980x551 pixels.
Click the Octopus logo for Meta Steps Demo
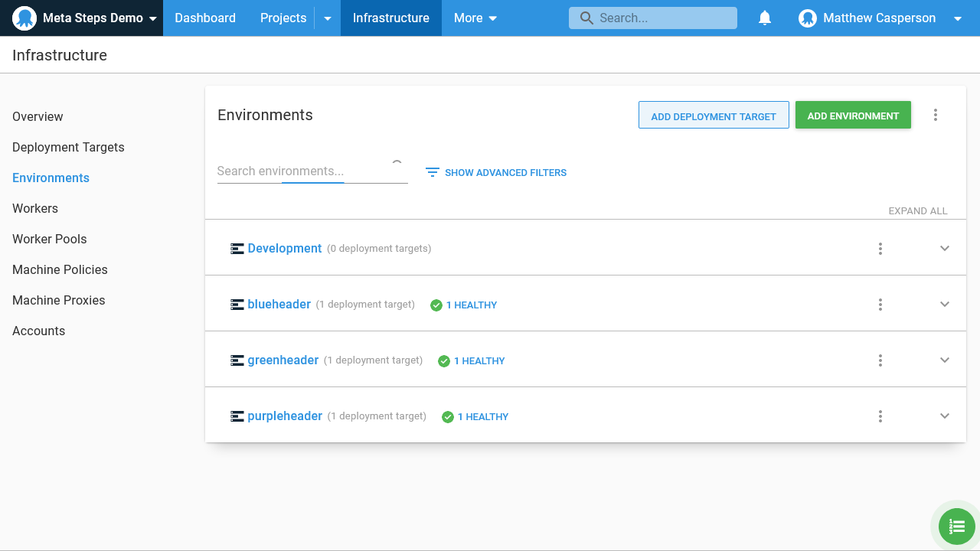point(24,18)
